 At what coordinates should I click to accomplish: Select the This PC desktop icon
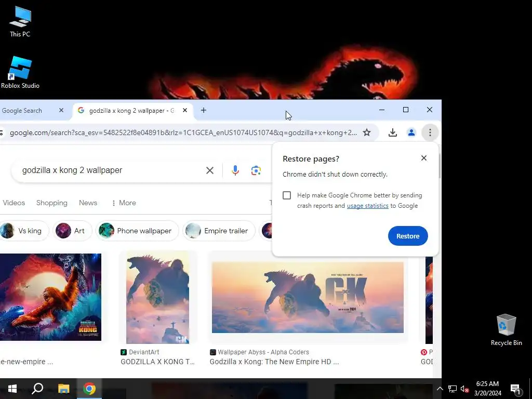click(x=20, y=22)
